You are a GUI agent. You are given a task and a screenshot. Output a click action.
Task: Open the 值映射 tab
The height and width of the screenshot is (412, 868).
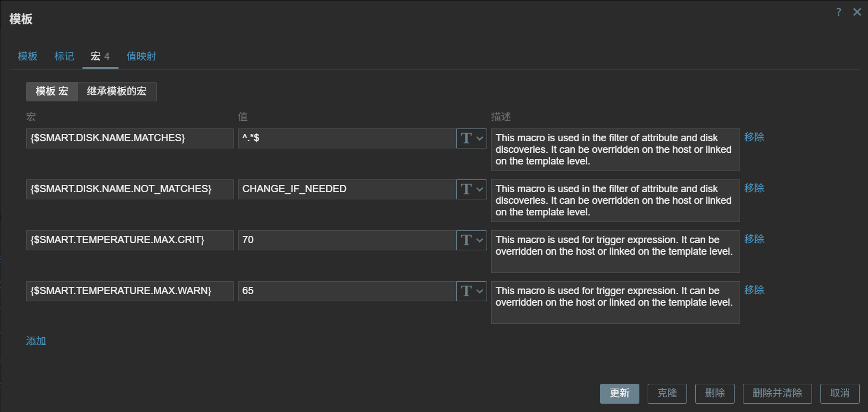point(141,56)
